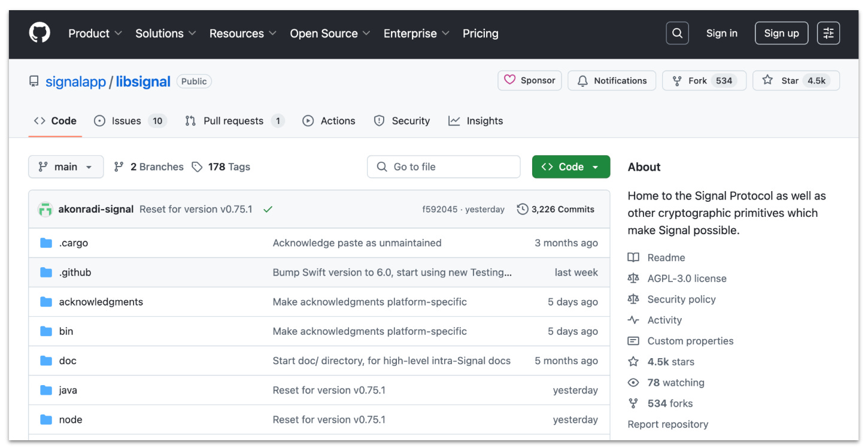Screen dimensions: 868x448
Task: Click the Custom properties icon
Action: (x=633, y=341)
